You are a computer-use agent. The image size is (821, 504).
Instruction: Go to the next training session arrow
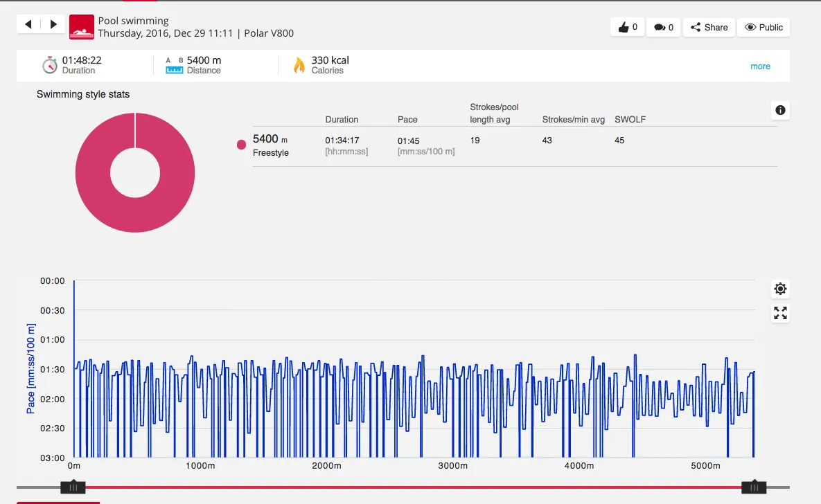pyautogui.click(x=53, y=25)
